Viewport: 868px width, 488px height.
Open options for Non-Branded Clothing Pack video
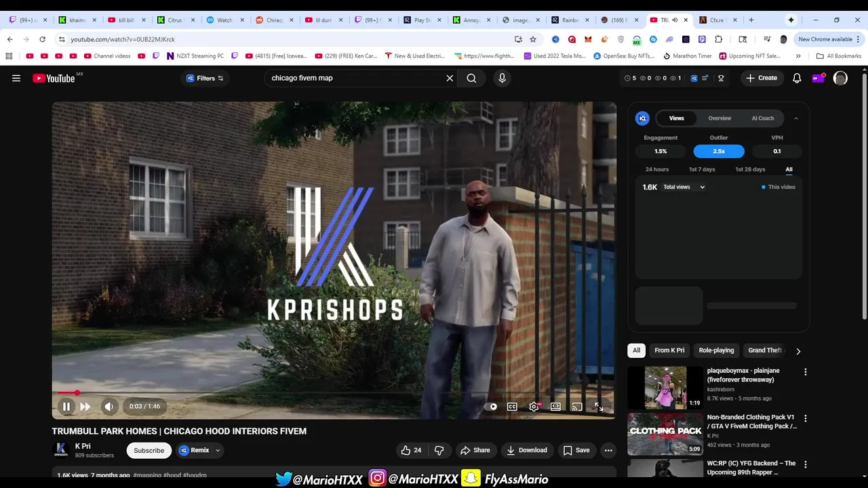(x=806, y=419)
